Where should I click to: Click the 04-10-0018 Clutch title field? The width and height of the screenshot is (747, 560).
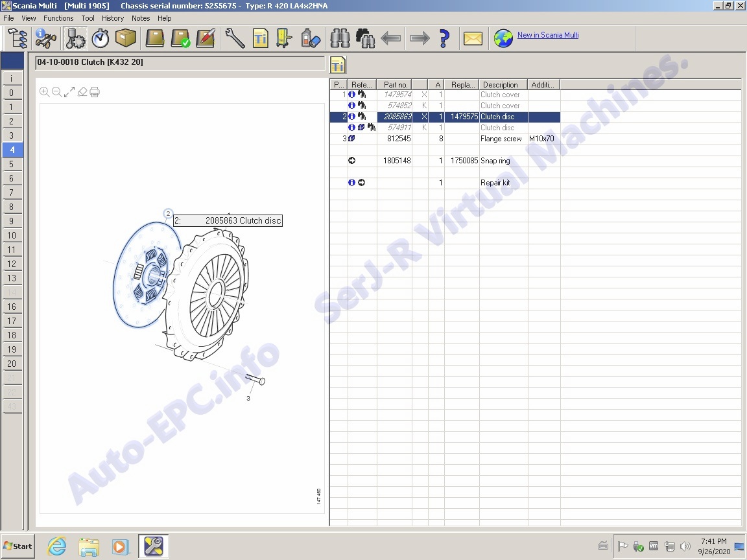180,62
